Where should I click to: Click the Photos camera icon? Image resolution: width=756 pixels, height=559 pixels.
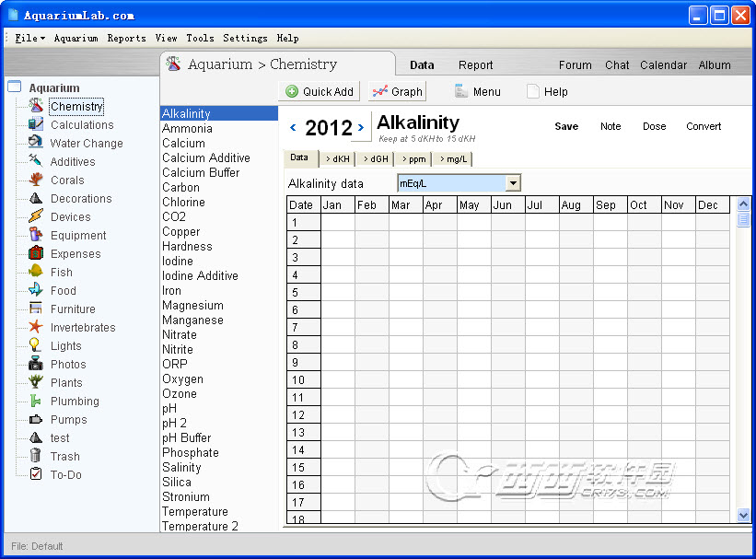click(x=36, y=364)
